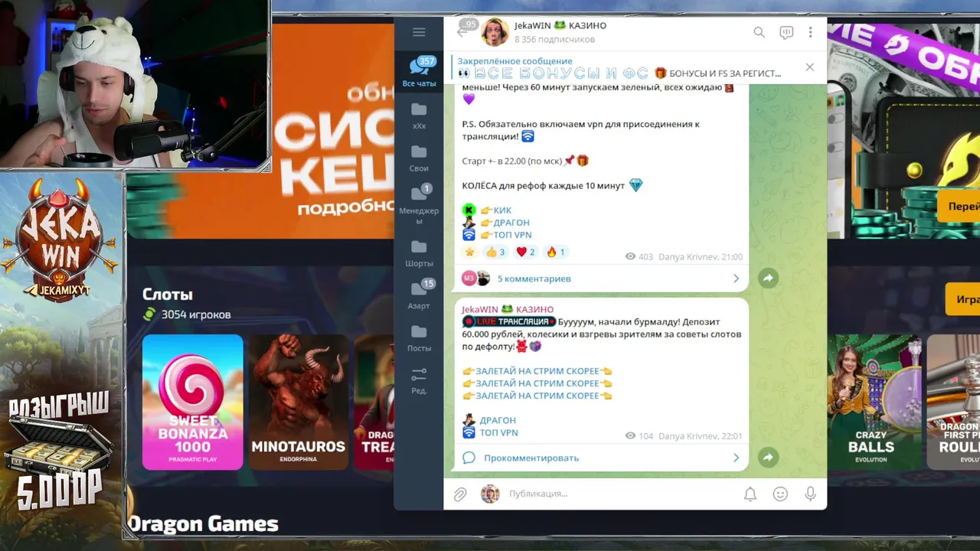Screen dimensions: 980x551
Task: Focus the 'Публикация...' message input field
Action: [620, 494]
